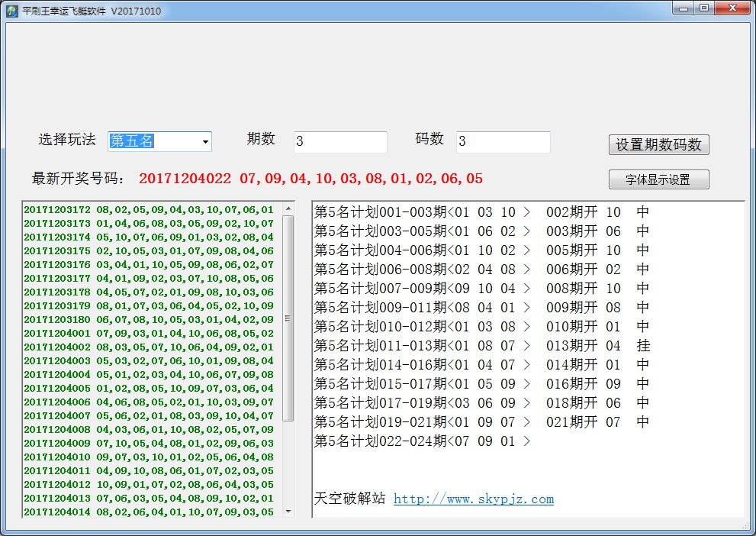The image size is (756, 536).
Task: Click the app icon in the title bar
Action: coord(11,11)
